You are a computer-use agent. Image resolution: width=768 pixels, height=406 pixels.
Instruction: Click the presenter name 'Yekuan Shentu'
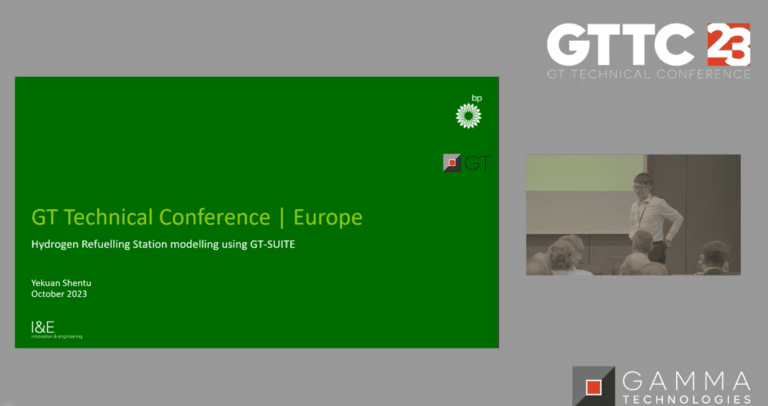(x=61, y=283)
